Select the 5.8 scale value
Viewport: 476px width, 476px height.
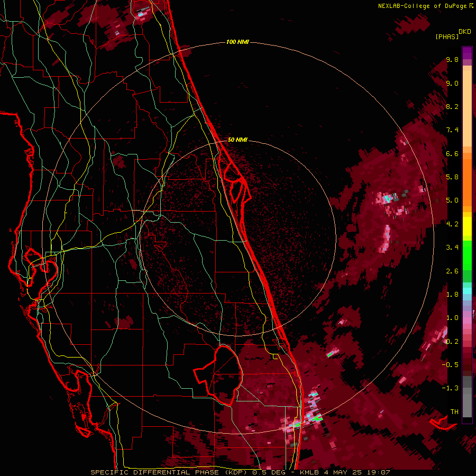point(452,177)
